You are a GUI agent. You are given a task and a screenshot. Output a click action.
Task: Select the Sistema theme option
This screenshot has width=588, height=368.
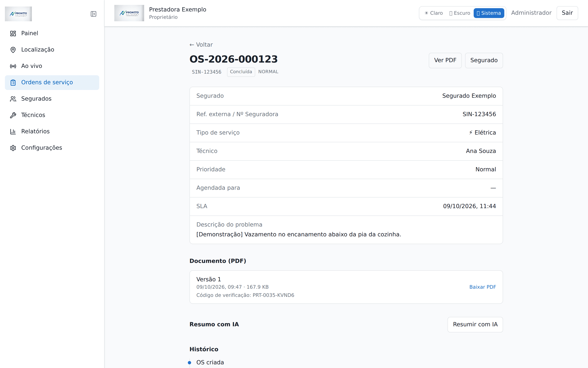point(489,13)
